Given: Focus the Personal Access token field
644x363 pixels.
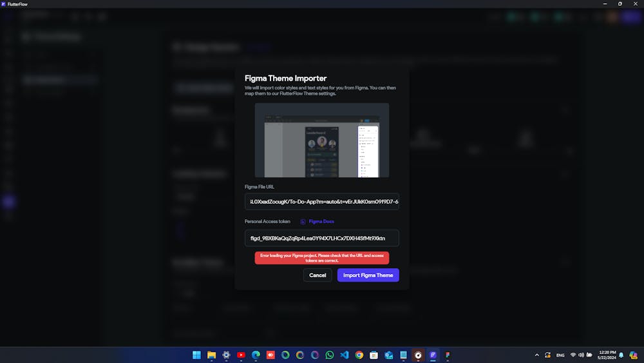Looking at the screenshot, I should pos(322,238).
